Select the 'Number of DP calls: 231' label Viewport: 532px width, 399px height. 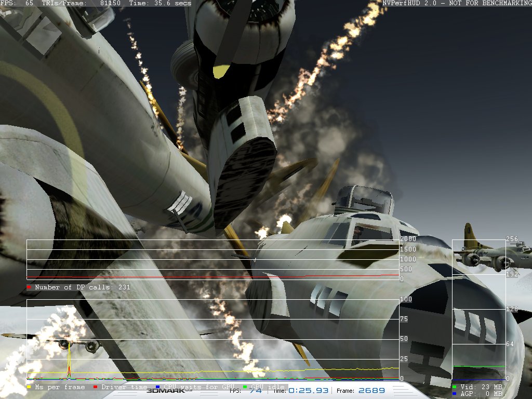click(x=83, y=287)
